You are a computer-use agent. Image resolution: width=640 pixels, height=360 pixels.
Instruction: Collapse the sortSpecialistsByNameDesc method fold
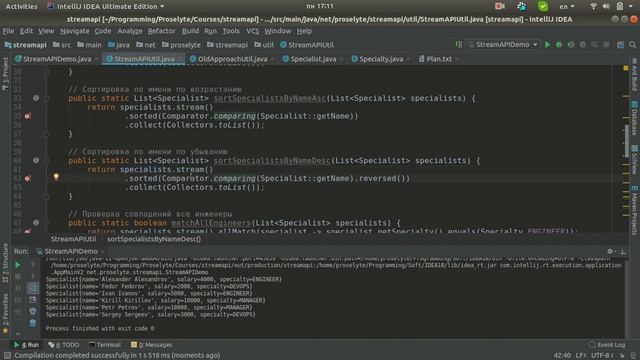(x=46, y=160)
